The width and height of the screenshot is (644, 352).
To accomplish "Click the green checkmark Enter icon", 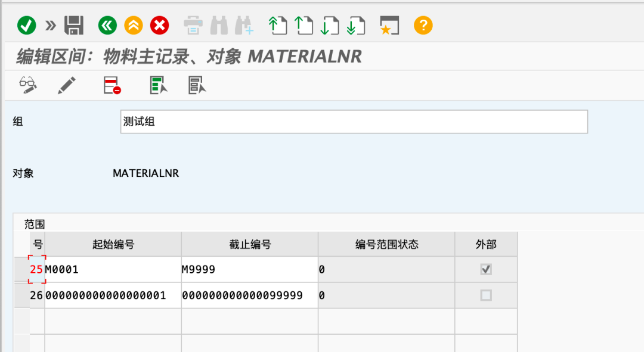I will [x=27, y=26].
